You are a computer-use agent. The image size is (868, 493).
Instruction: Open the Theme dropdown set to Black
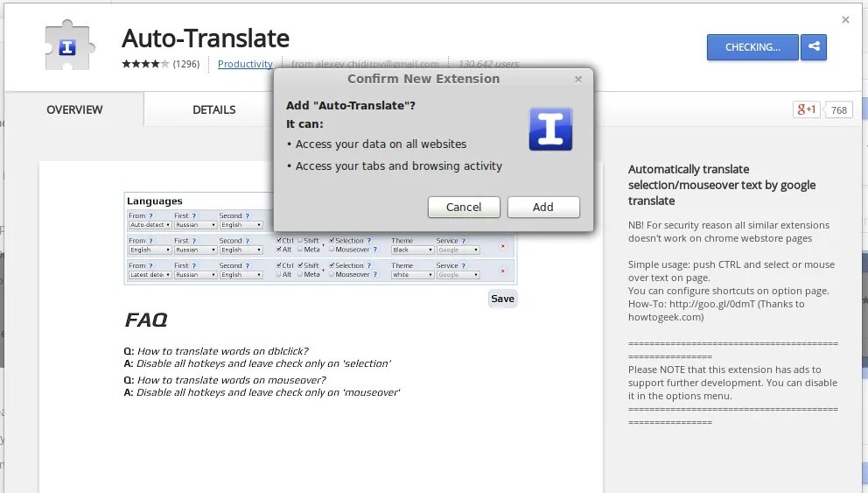tap(413, 250)
